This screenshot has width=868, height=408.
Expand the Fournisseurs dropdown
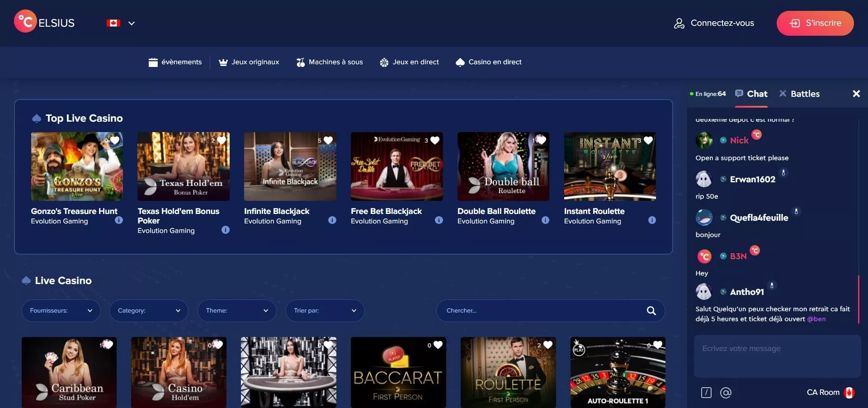[61, 311]
